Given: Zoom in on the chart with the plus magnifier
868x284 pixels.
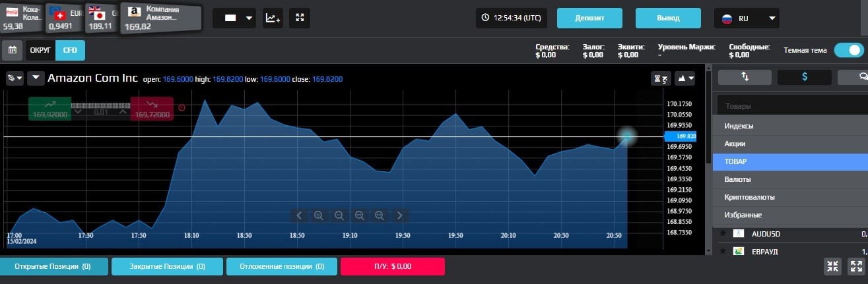Looking at the screenshot, I should (x=319, y=215).
